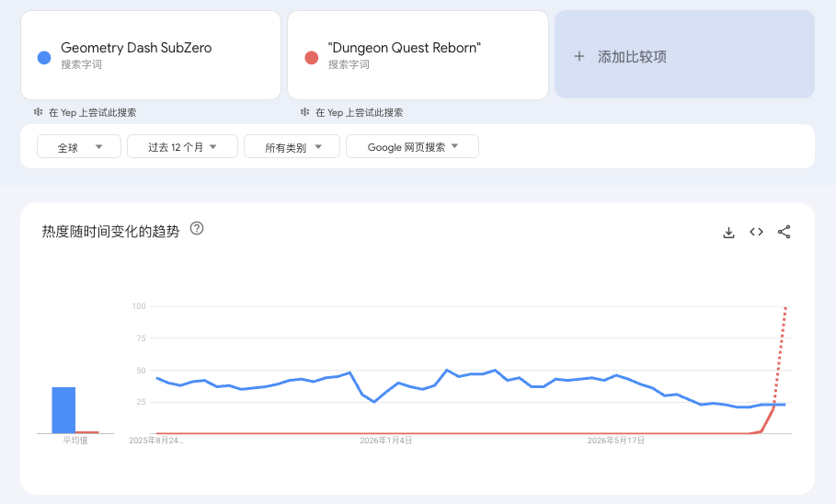Click 搜索字词 under Dungeon Quest Reborn

pos(349,64)
